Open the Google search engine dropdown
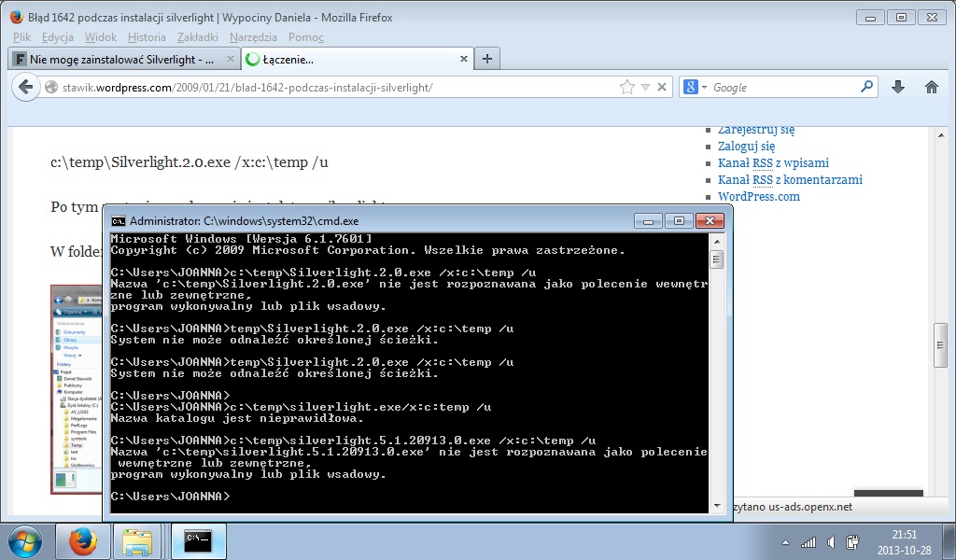 [x=704, y=87]
